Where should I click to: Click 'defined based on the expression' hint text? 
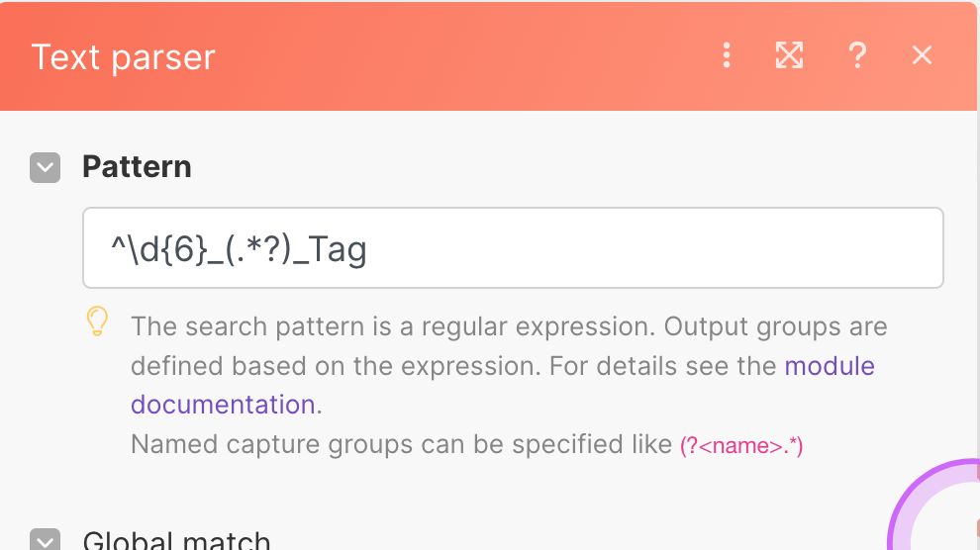(x=335, y=366)
